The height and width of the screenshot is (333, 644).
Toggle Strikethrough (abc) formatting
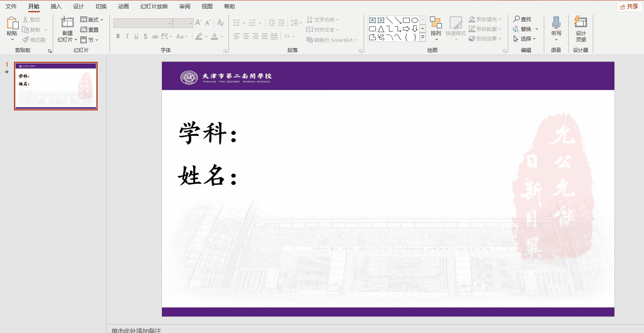click(x=155, y=36)
